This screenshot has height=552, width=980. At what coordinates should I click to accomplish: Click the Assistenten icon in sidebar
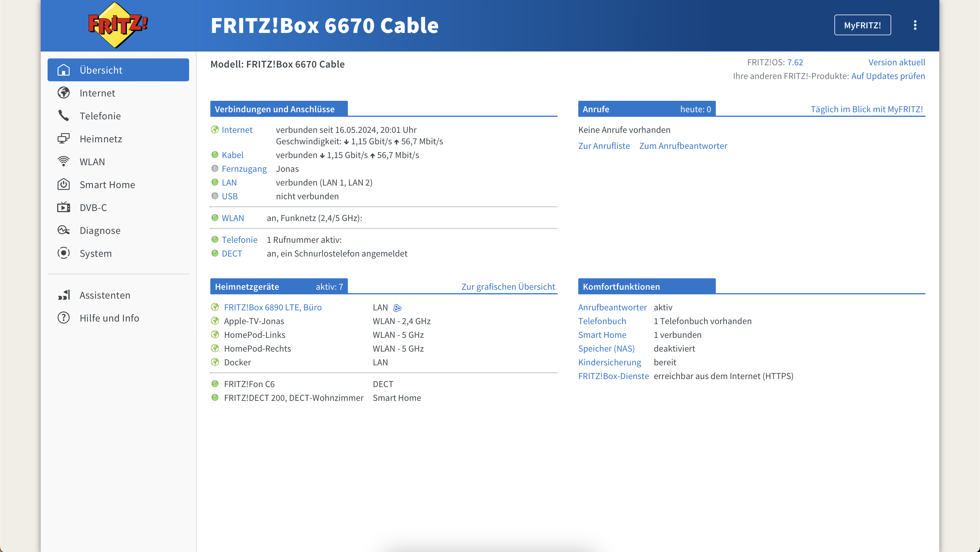(64, 295)
